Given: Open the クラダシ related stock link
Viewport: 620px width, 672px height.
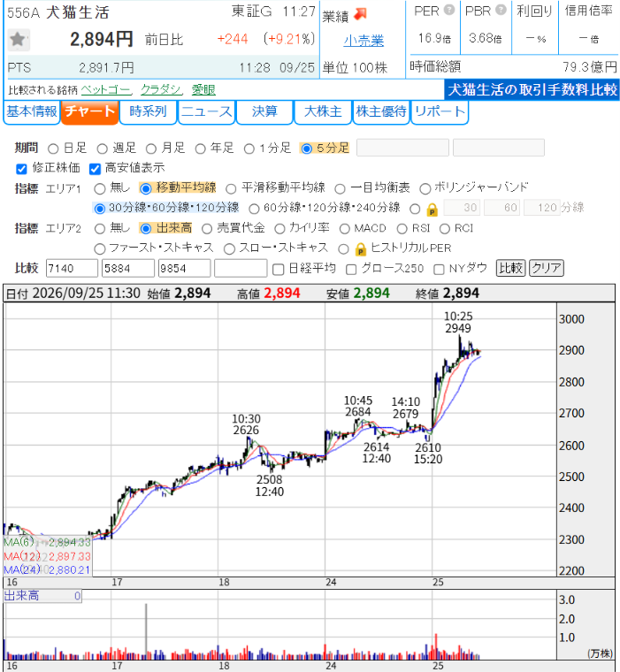Looking at the screenshot, I should click(x=161, y=90).
